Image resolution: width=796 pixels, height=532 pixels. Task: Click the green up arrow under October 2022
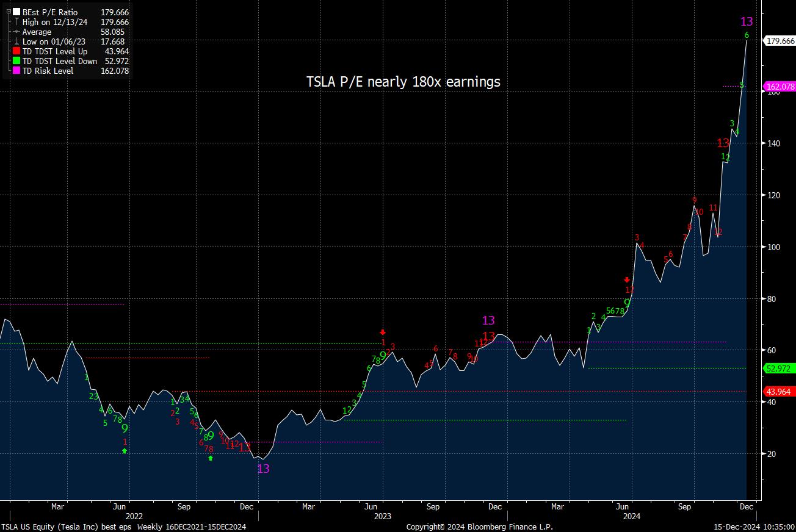[211, 458]
